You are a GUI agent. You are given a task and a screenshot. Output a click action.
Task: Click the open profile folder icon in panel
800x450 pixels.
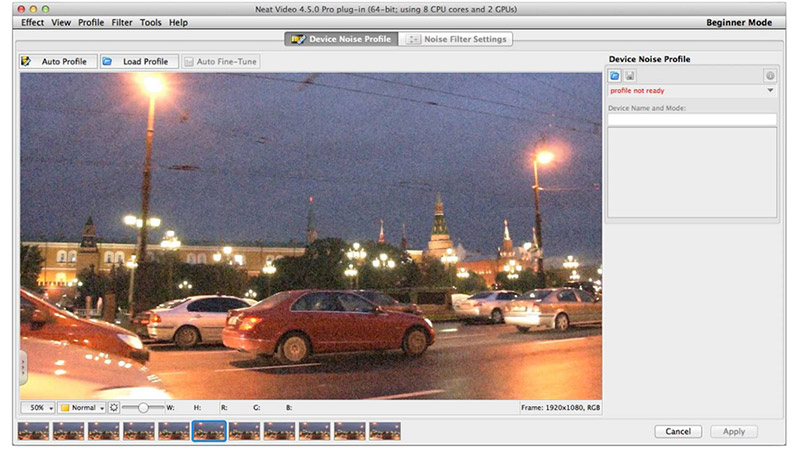(x=615, y=76)
